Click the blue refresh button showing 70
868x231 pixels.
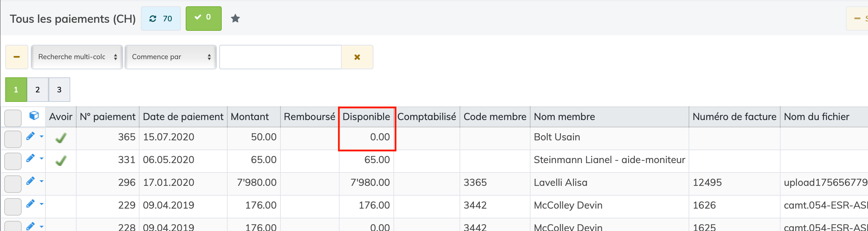[161, 19]
